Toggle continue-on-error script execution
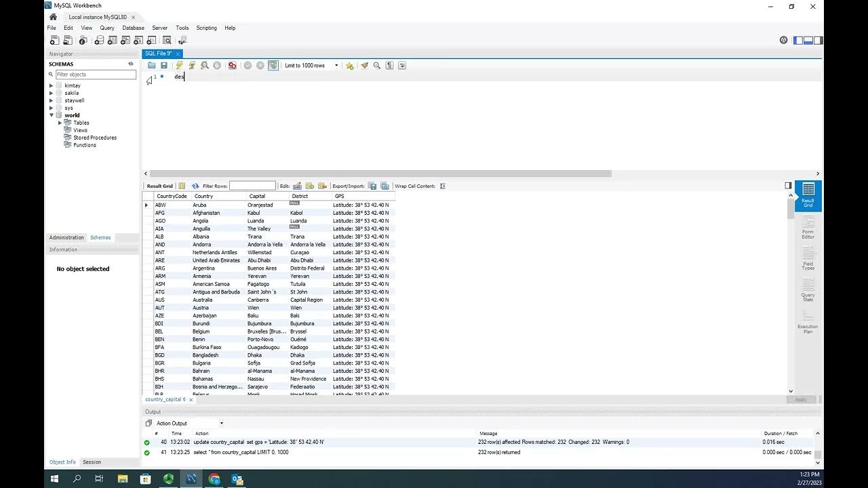This screenshot has width=868, height=488. [x=233, y=66]
